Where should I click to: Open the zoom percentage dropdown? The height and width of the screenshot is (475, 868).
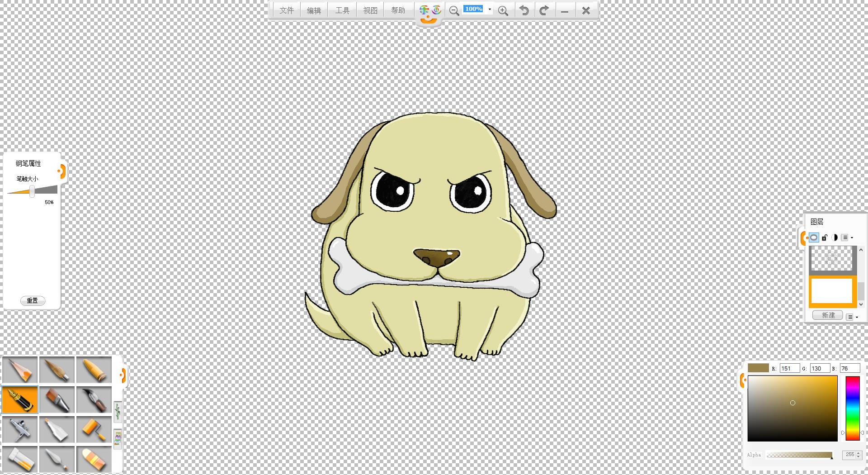click(490, 9)
